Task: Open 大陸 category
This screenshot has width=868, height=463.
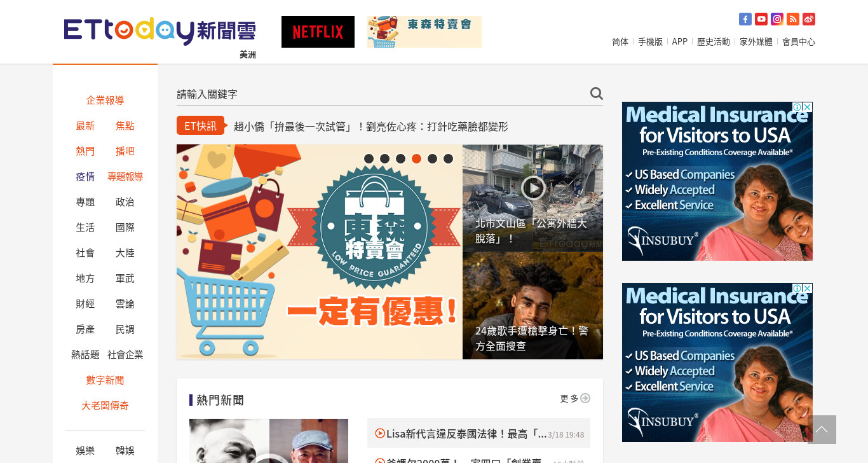Action: [x=125, y=253]
